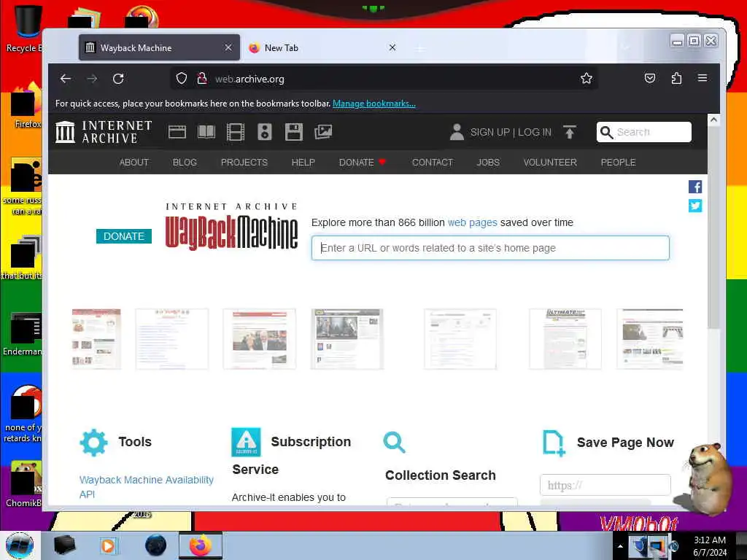
Task: Reload the page with the refresh icon
Action: [x=118, y=79]
